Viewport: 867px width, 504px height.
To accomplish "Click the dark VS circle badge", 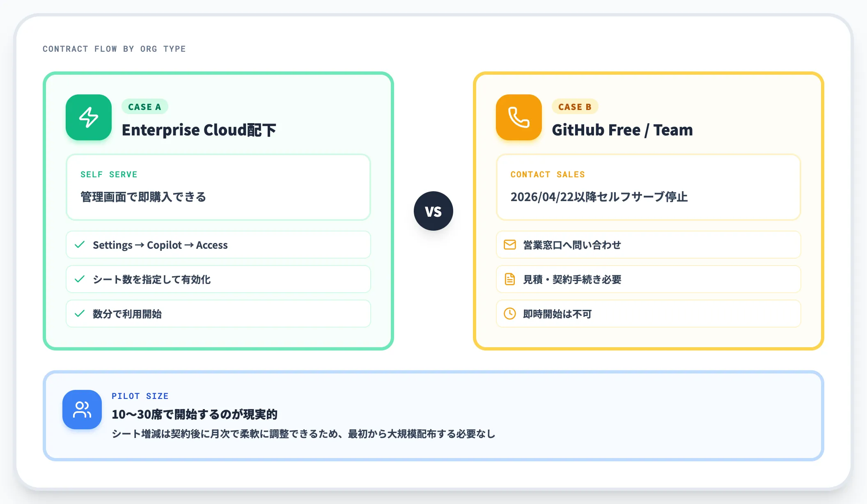I will pos(433,211).
